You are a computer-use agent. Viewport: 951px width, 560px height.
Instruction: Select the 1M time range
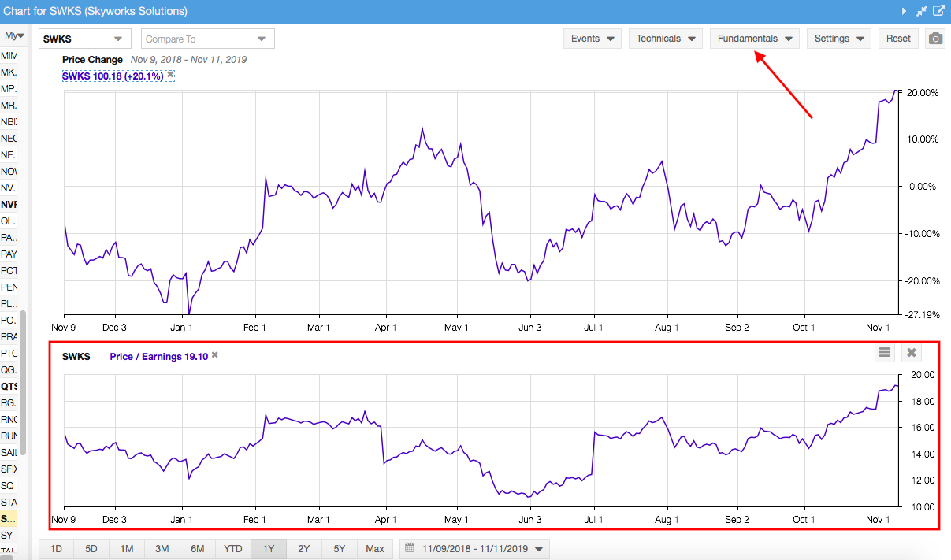127,548
